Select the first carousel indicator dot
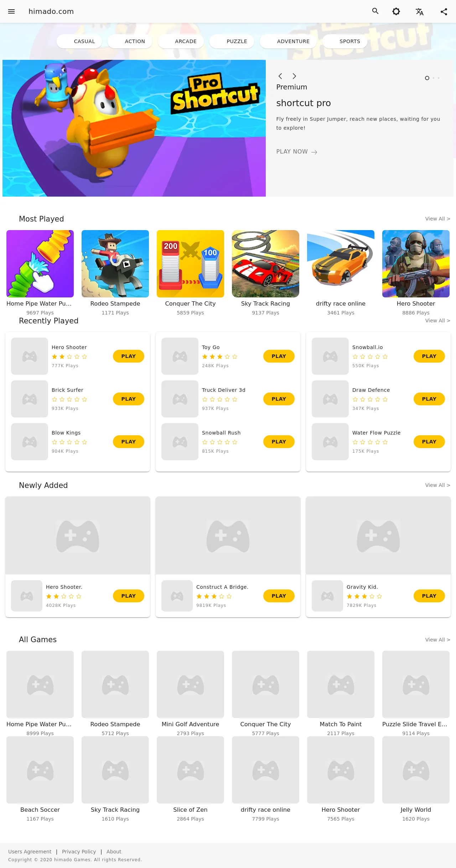Viewport: 456px width, 868px height. click(x=427, y=78)
